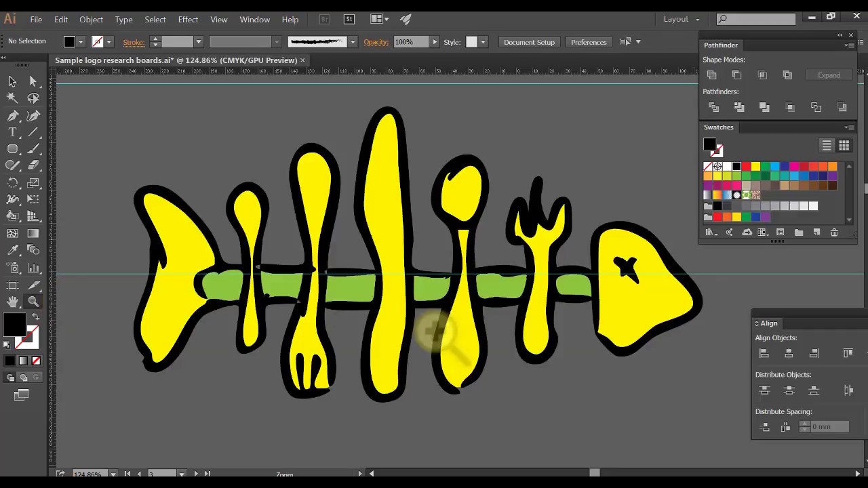Click Merge pathfinder icon
Image resolution: width=868 pixels, height=488 pixels.
[764, 107]
